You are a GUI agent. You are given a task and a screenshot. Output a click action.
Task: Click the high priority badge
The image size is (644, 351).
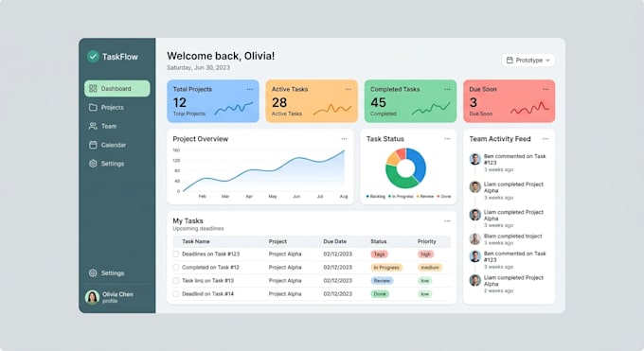coord(426,254)
